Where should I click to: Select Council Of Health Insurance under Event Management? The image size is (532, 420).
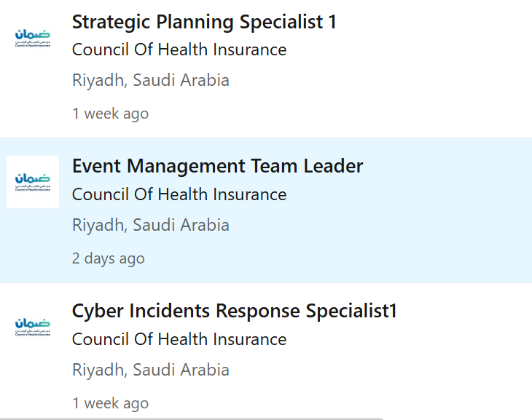[x=179, y=194]
